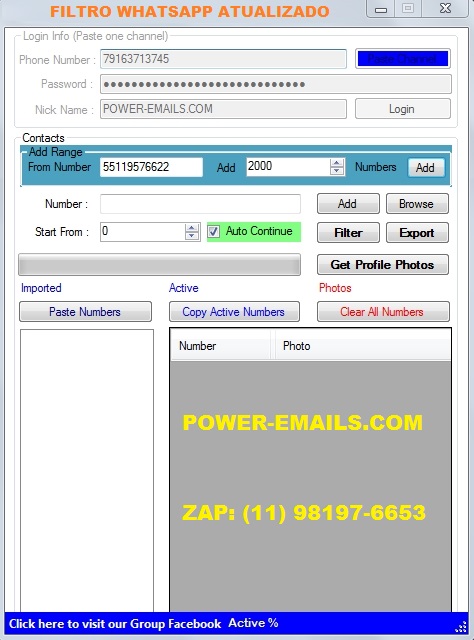
Task: Increase the Add range count stepper
Action: click(336, 163)
